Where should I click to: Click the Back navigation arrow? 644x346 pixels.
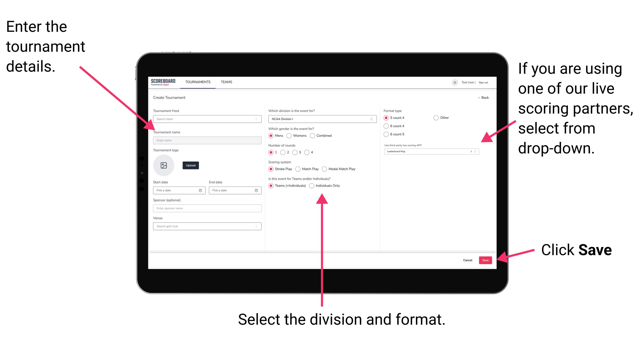coord(479,98)
